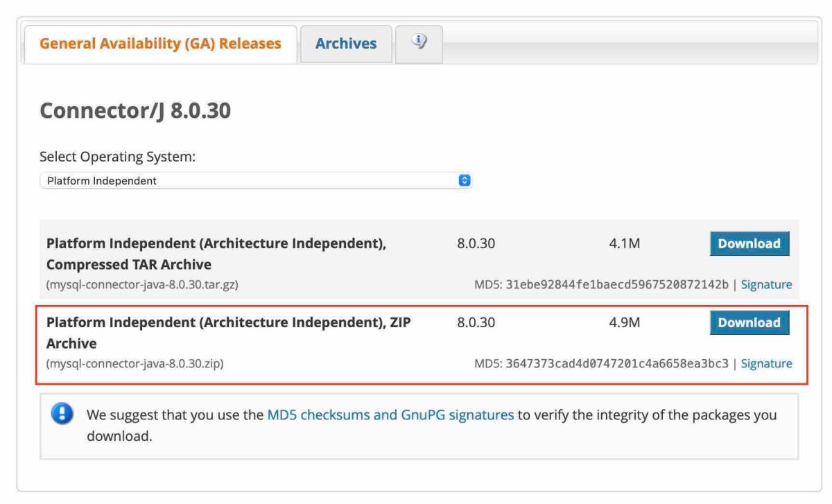This screenshot has height=504, width=832.
Task: Click the blue arrow stepper on the OS selector
Action: pos(465,181)
